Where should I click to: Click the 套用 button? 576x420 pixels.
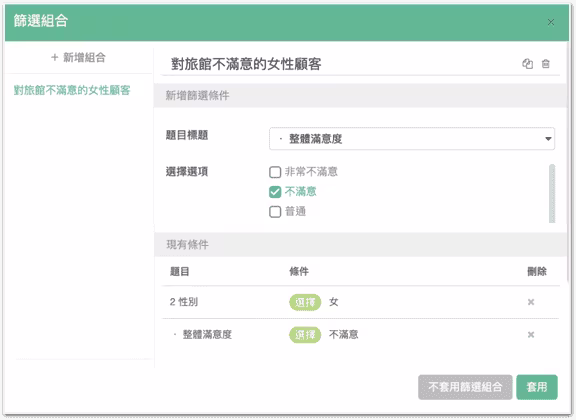pyautogui.click(x=537, y=387)
